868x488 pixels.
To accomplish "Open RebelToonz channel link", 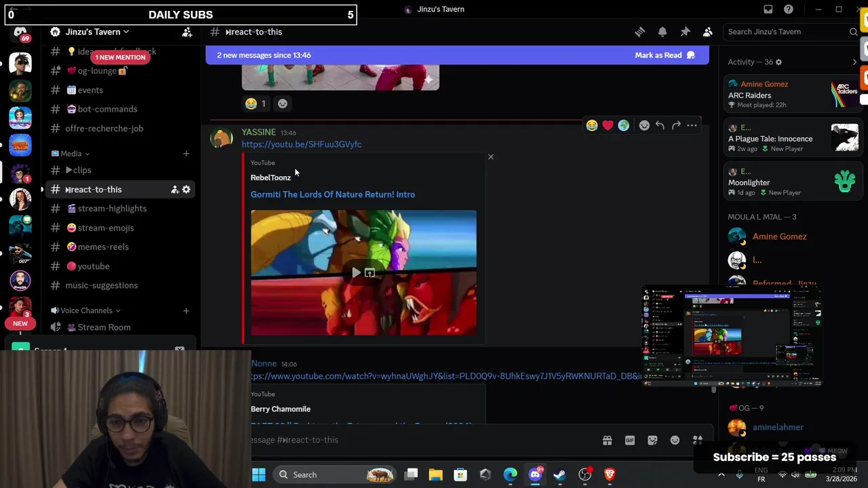I will tap(271, 178).
